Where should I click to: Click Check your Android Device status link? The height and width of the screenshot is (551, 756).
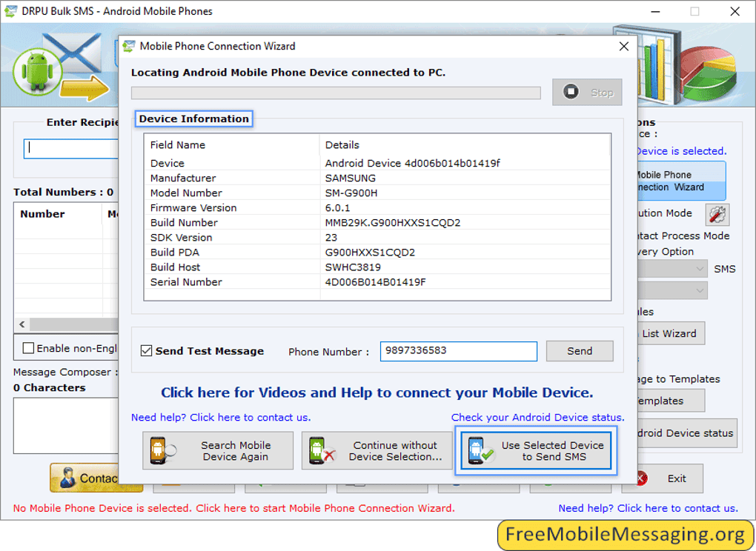537,417
